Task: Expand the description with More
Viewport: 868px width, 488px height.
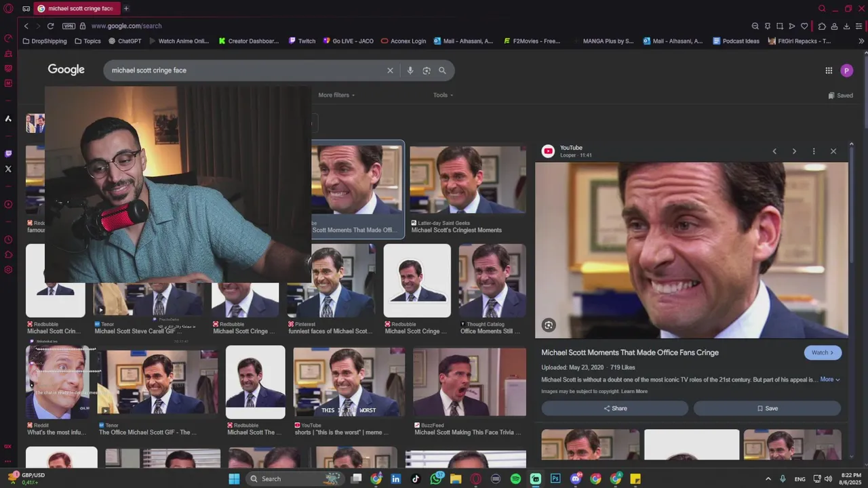Action: [x=830, y=380]
